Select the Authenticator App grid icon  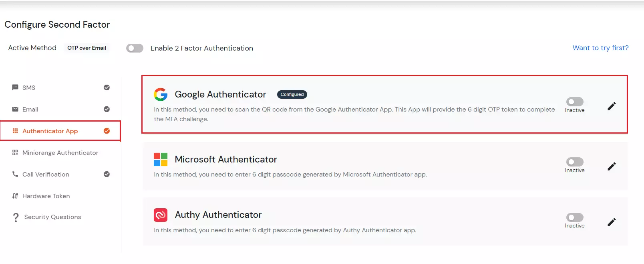pos(15,131)
